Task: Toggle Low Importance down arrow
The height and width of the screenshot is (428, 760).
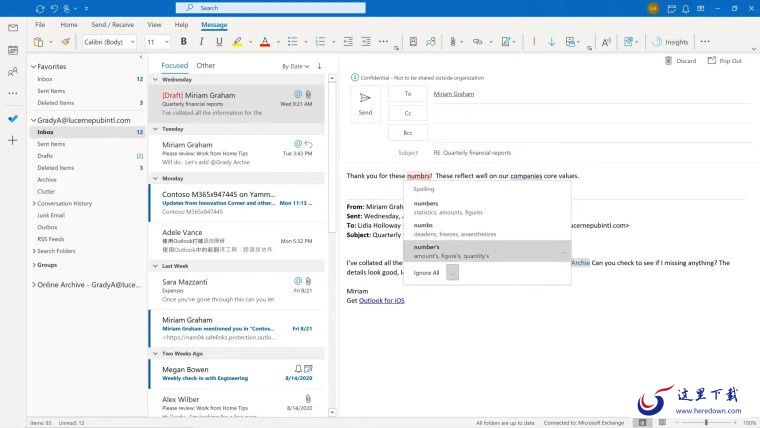Action: pyautogui.click(x=552, y=42)
